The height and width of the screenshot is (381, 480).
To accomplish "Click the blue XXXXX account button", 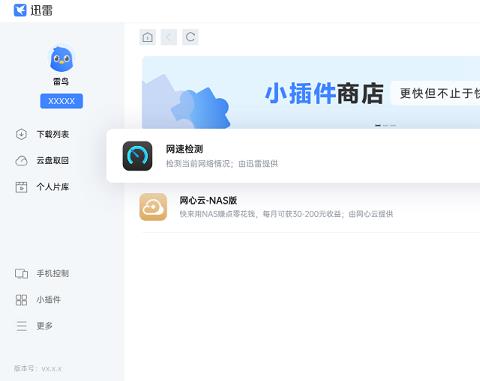I will pyautogui.click(x=61, y=101).
